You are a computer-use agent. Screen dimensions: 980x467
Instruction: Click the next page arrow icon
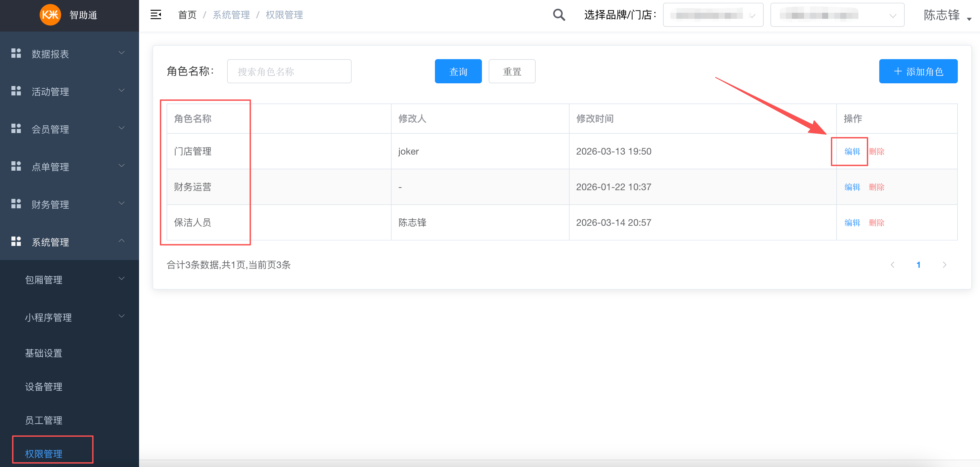(x=945, y=264)
